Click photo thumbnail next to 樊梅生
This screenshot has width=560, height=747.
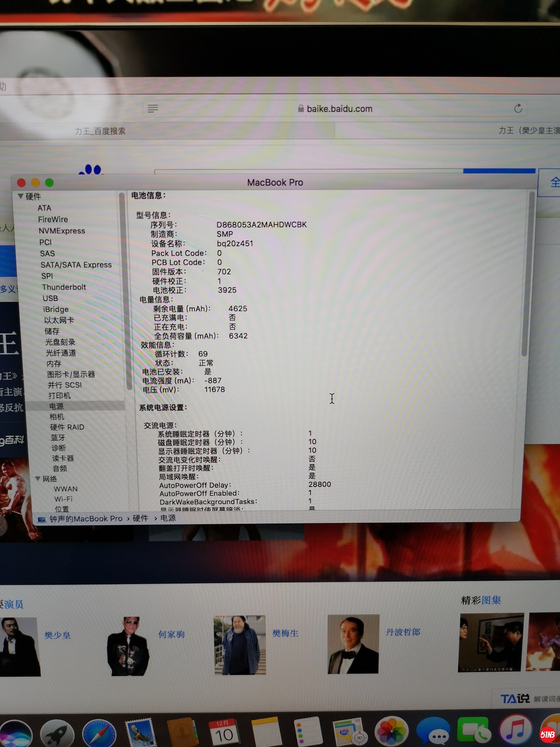(x=240, y=645)
